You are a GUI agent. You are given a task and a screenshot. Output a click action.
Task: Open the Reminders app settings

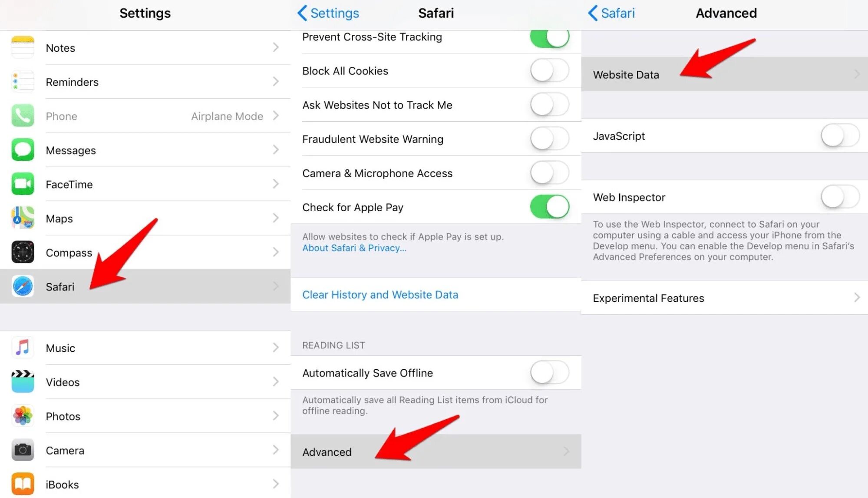(145, 82)
